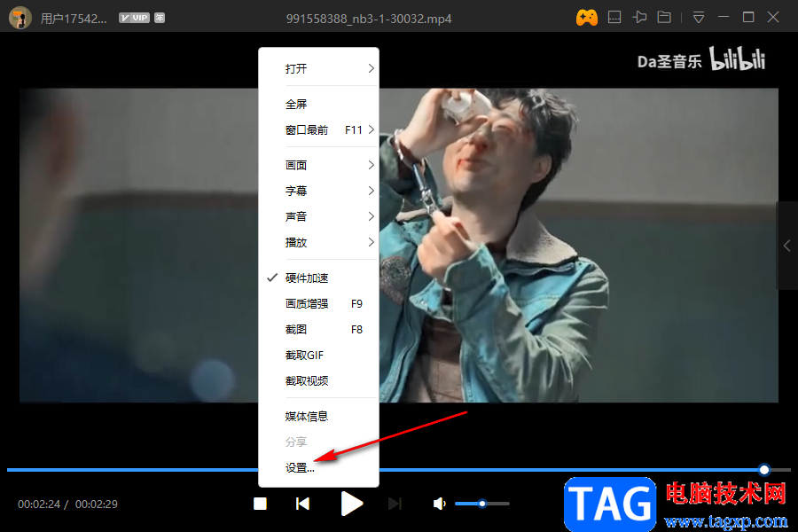Toggle 硬件加速 checked option
This screenshot has width=798, height=532.
(x=318, y=278)
